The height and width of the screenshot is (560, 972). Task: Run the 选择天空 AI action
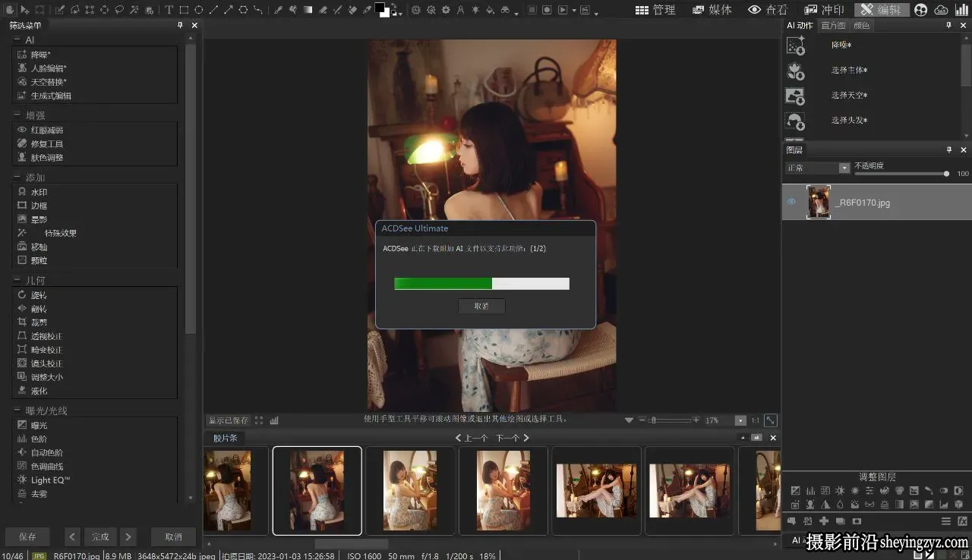pyautogui.click(x=849, y=95)
